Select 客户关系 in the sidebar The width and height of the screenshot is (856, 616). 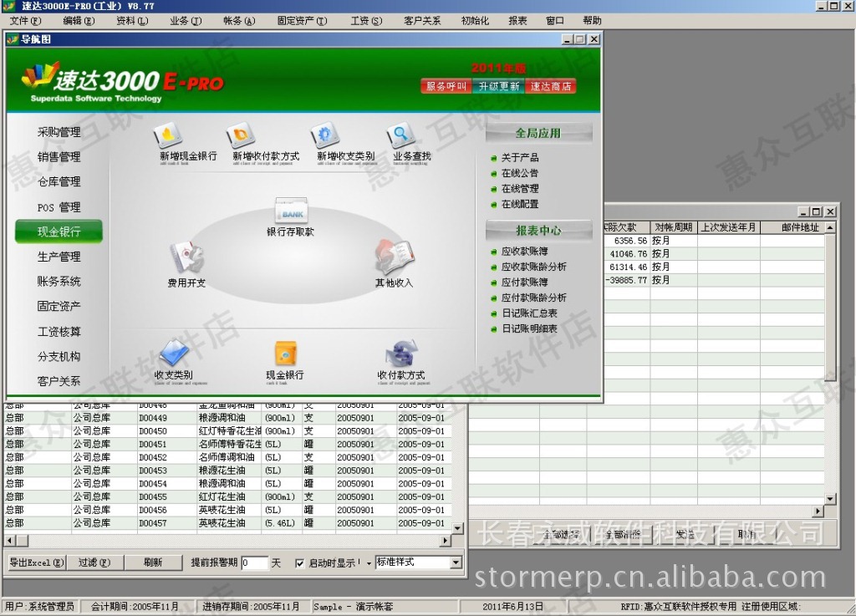click(59, 381)
